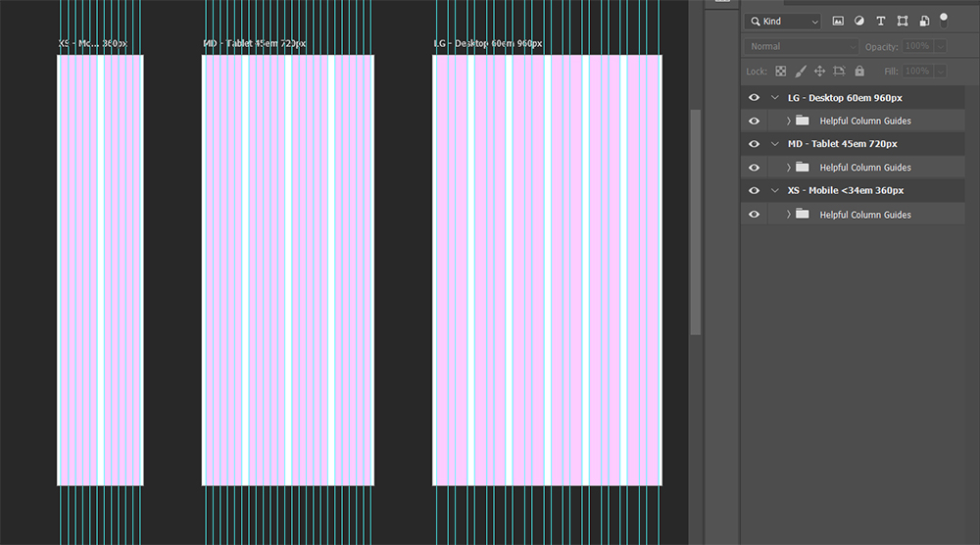Open the Fill slider arrow
Viewport: 980px width, 545px height.
click(x=940, y=72)
